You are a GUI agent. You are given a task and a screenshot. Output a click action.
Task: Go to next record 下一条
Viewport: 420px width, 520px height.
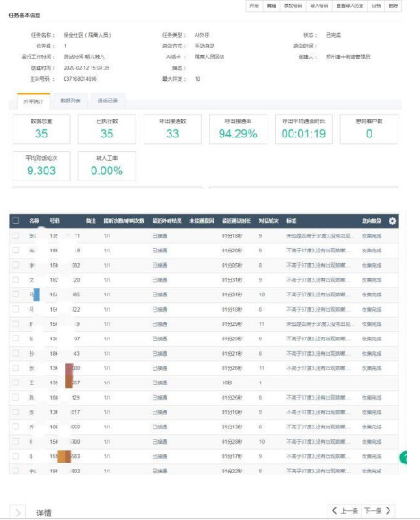coord(377,510)
